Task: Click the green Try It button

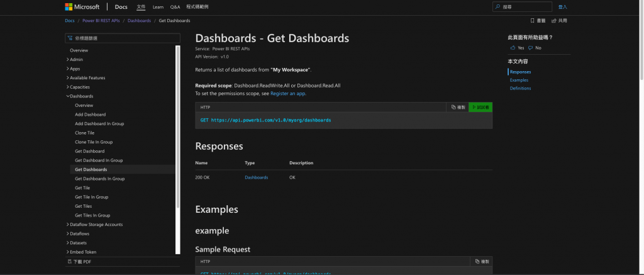Action: [480, 108]
